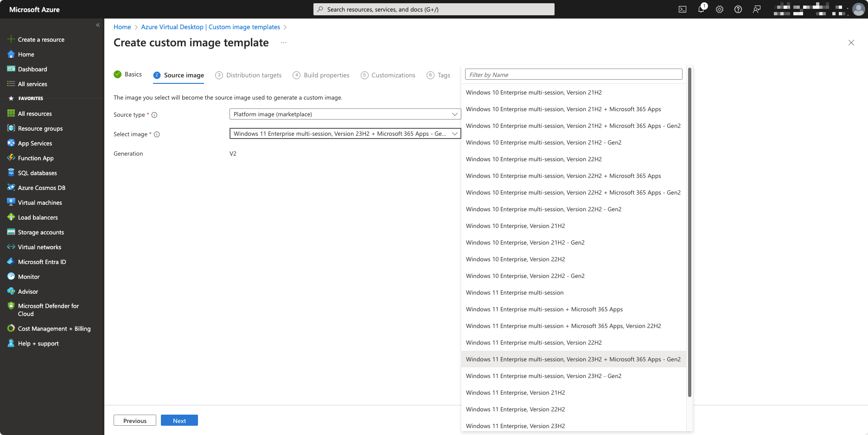The width and height of the screenshot is (868, 435).
Task: Collapse the left navigation sidebar
Action: pos(98,25)
